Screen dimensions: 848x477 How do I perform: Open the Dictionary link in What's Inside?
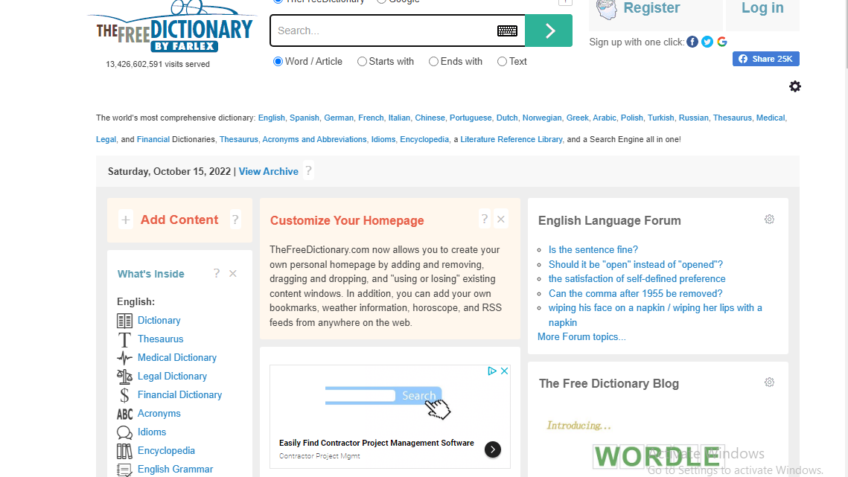pyautogui.click(x=159, y=320)
